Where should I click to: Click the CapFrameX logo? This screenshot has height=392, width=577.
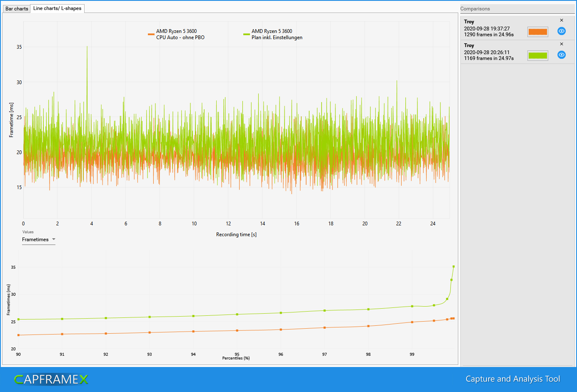(51, 379)
